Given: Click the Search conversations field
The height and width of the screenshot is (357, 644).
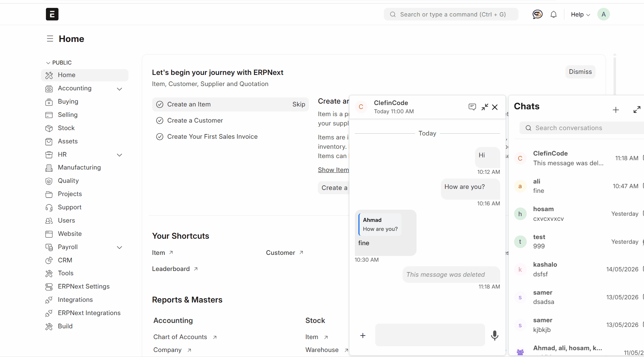Looking at the screenshot, I should click(x=581, y=128).
